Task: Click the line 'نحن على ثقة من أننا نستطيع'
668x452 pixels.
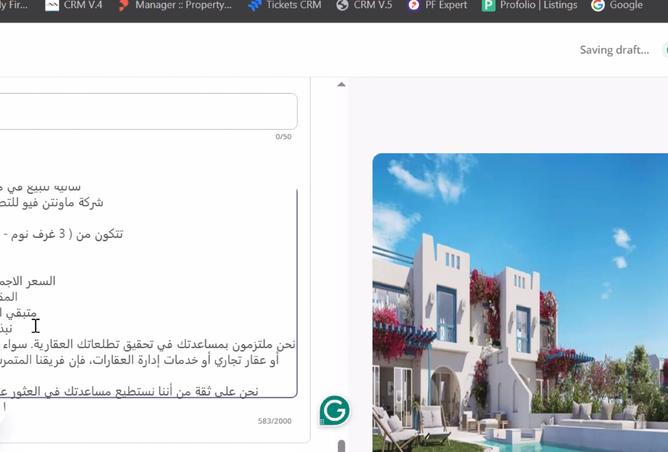Action: pyautogui.click(x=129, y=391)
